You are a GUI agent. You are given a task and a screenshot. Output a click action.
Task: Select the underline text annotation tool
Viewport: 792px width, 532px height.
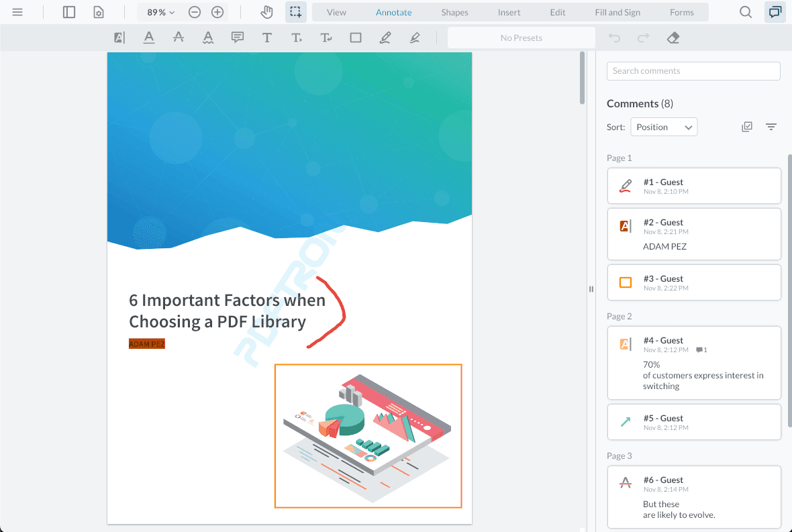coord(149,38)
